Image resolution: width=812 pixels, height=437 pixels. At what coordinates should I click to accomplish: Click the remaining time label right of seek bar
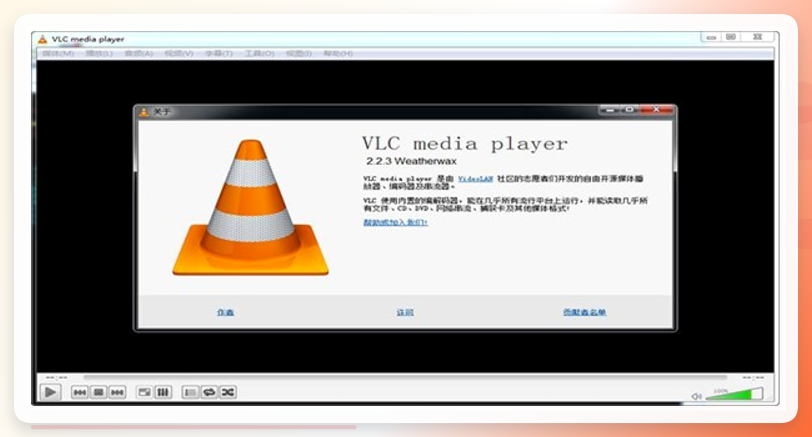click(753, 377)
